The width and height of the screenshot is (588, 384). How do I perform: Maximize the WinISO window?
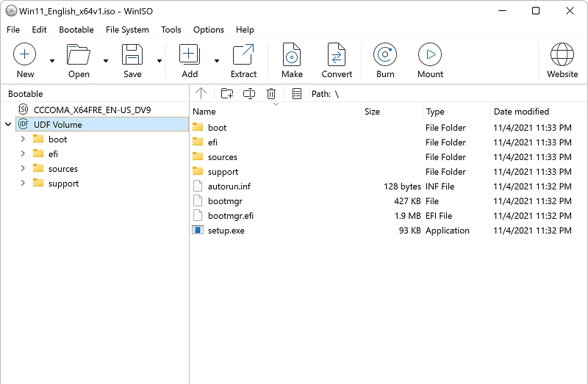tap(536, 11)
